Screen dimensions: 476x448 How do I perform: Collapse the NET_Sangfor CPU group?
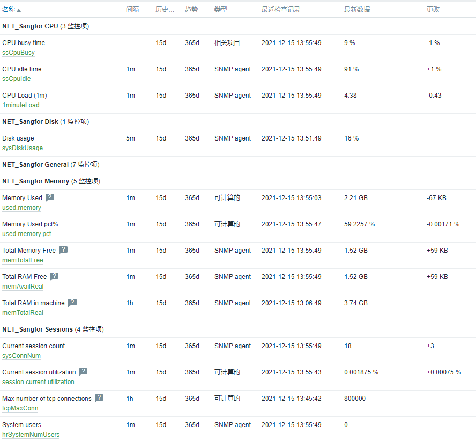[46, 26]
